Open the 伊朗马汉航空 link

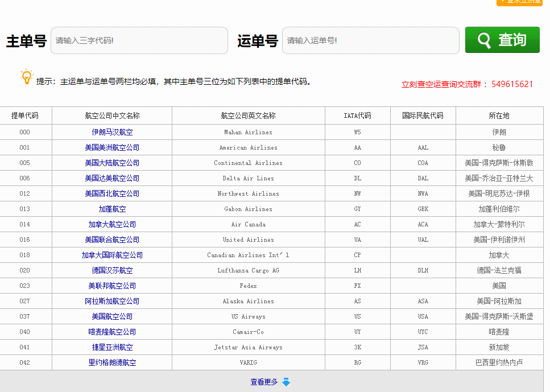[112, 133]
